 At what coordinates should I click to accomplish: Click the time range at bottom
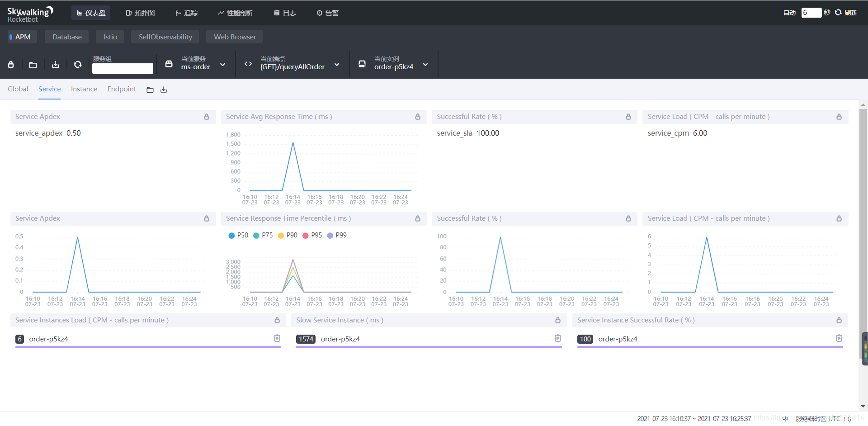coord(694,419)
